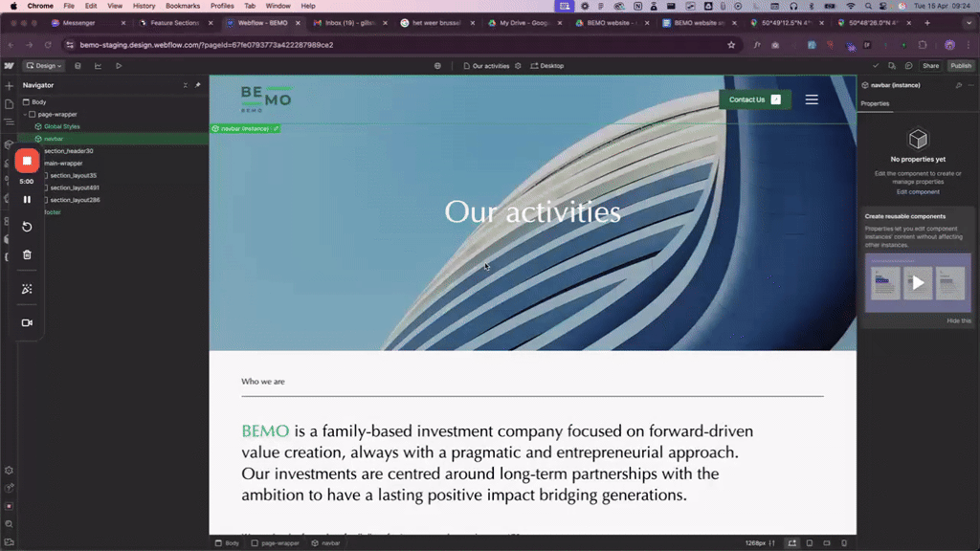Click the Preview play icon in top bar

click(x=119, y=66)
